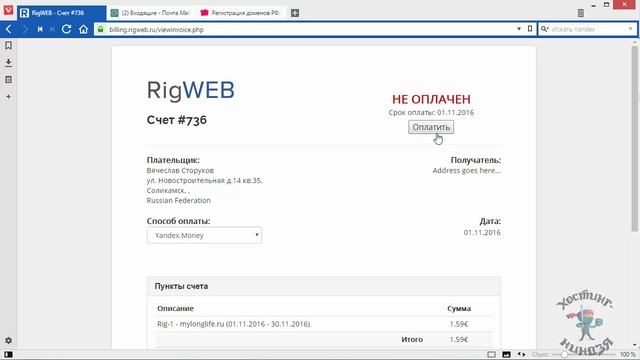Click the Пункты счета panel header

[x=324, y=286]
